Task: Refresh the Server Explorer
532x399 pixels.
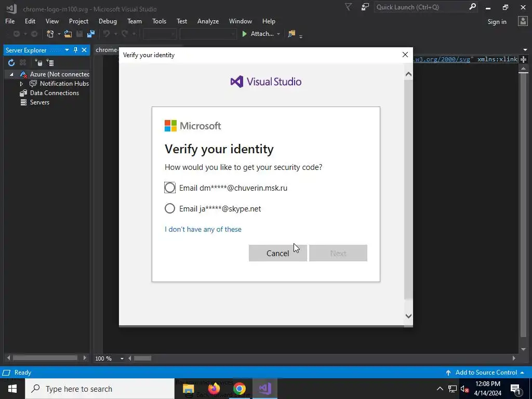Action: (11, 62)
